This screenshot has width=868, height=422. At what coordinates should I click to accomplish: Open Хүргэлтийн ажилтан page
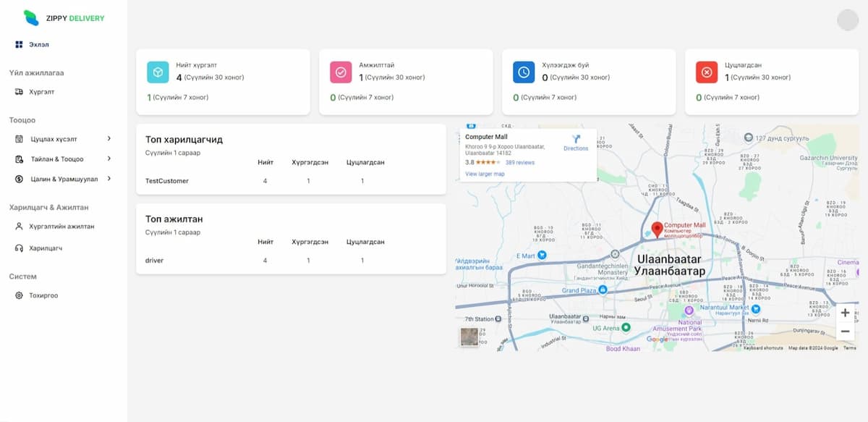point(61,227)
